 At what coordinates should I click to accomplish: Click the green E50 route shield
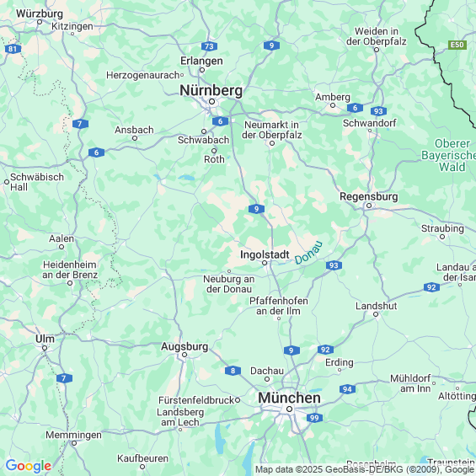click(457, 45)
